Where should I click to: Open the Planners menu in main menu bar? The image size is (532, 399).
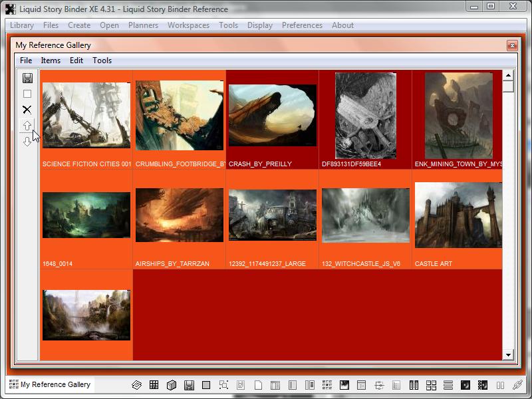click(143, 25)
